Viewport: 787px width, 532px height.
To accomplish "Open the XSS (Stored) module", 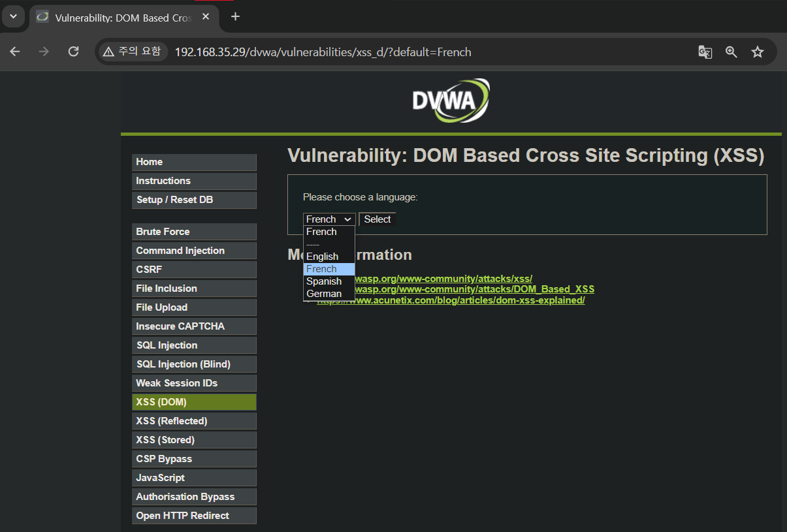I will coord(194,440).
